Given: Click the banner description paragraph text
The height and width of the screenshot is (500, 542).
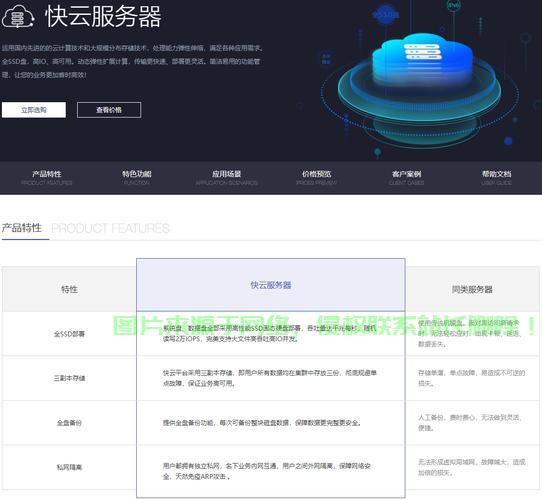Looking at the screenshot, I should pyautogui.click(x=132, y=61).
